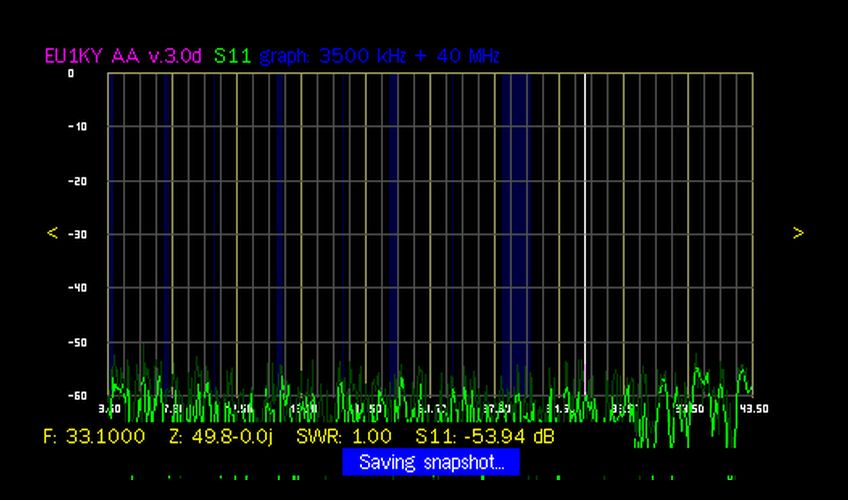Screen dimensions: 848x500
Task: Click the SWR: 1.00 readout
Action: 345,437
